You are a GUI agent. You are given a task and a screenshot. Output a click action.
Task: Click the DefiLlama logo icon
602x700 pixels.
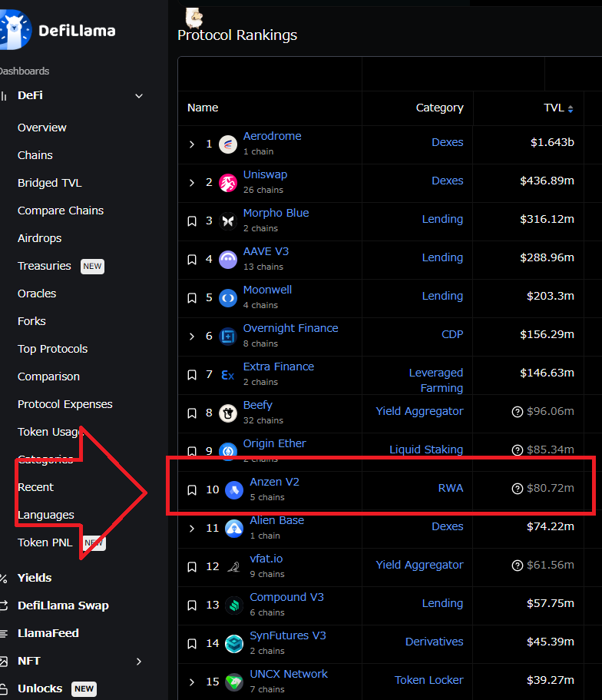coord(15,30)
